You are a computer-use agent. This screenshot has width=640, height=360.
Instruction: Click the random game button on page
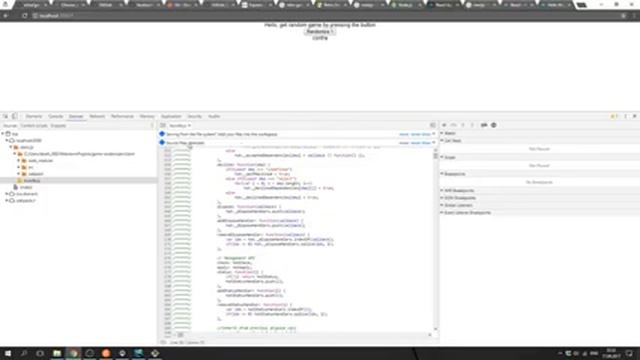320,31
